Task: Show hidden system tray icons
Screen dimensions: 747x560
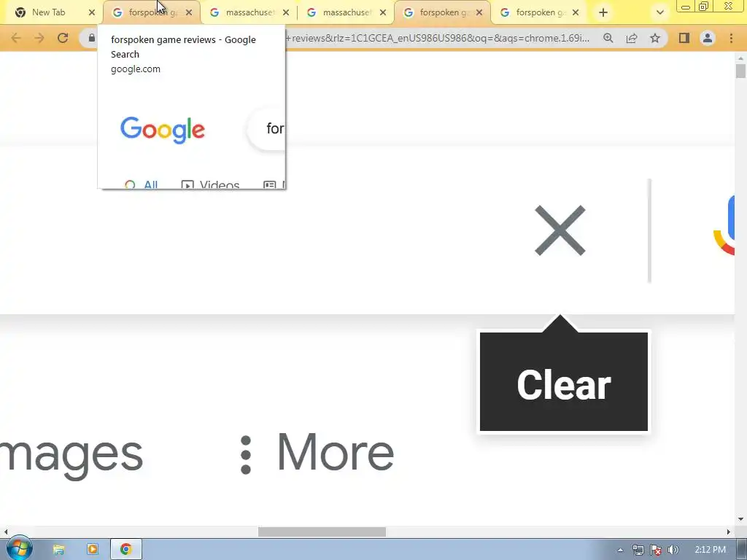Action: pos(620,550)
